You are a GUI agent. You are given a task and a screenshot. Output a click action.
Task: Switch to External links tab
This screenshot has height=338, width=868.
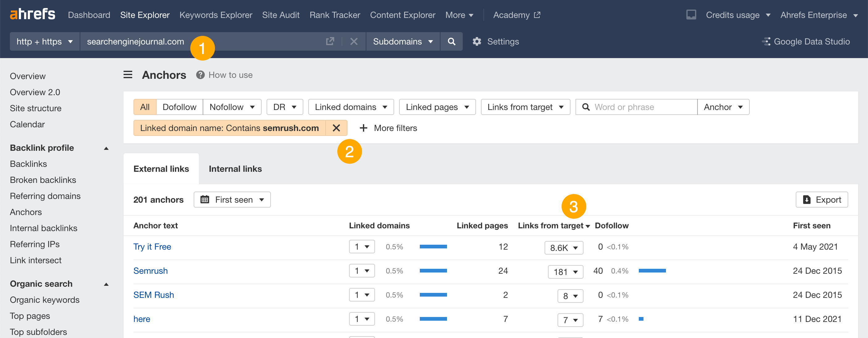pyautogui.click(x=161, y=169)
